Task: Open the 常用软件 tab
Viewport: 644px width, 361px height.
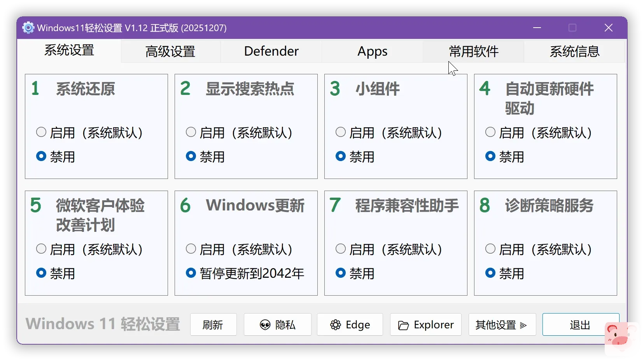Action: pyautogui.click(x=473, y=51)
